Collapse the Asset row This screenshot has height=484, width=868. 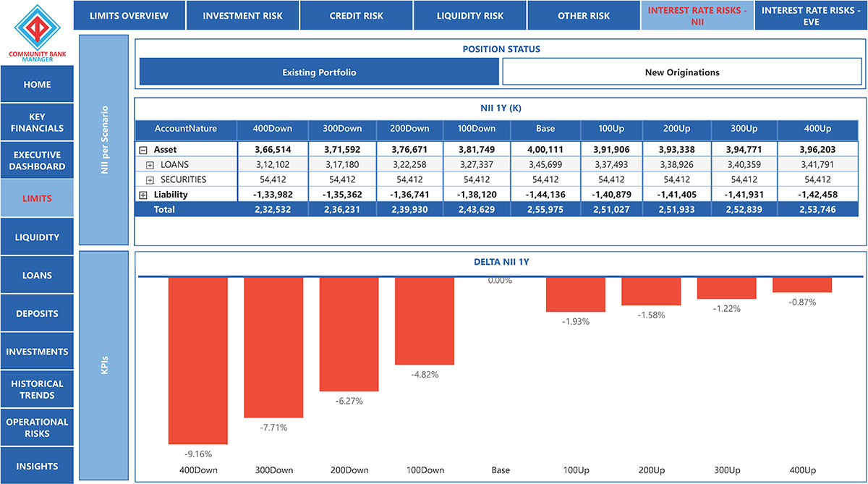tap(142, 150)
